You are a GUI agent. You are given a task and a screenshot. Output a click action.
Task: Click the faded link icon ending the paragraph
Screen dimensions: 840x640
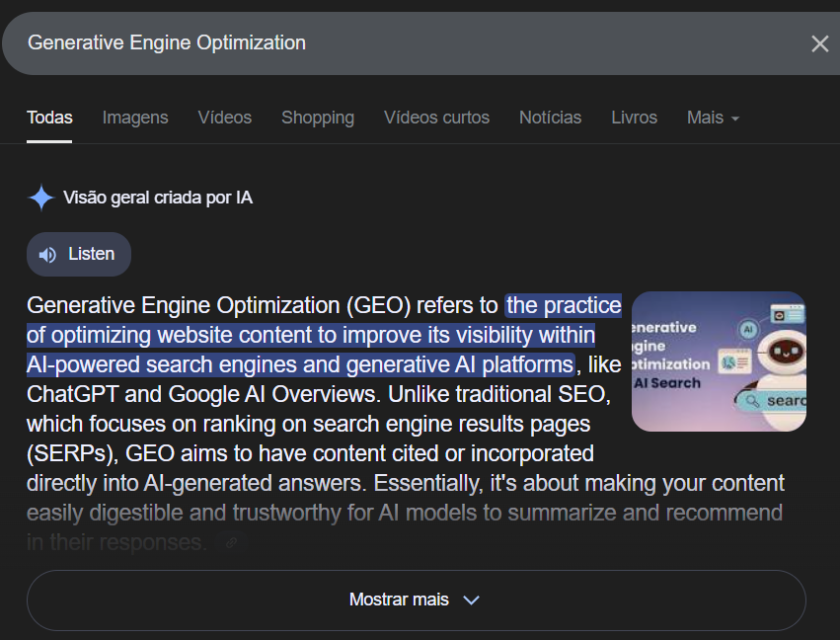pos(230,543)
